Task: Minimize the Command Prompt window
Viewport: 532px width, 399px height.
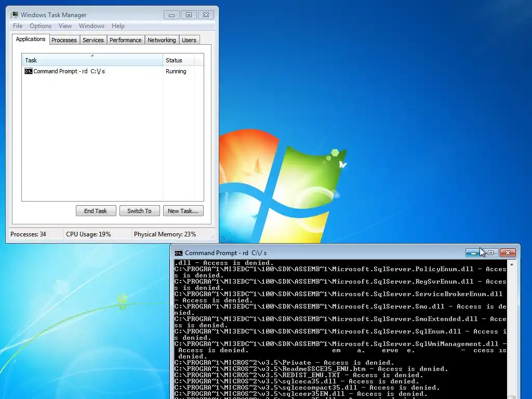Action: 474,253
